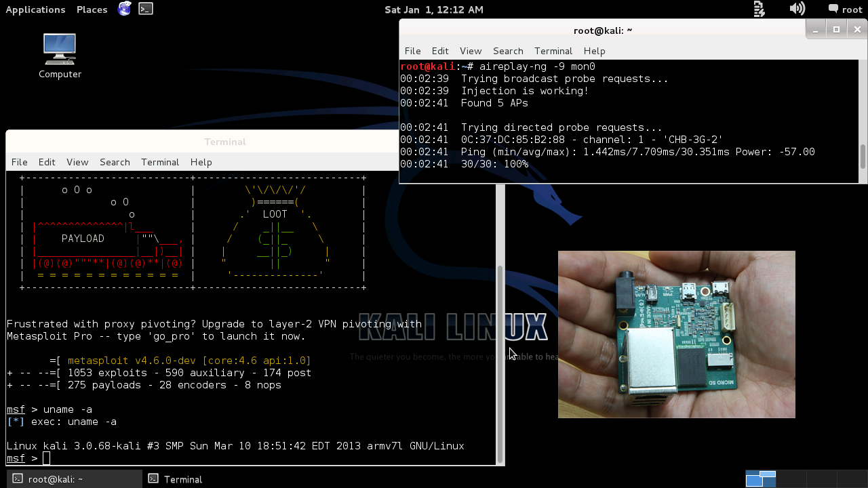Select the active first workspace in switcher
This screenshot has width=868, height=488.
point(761,479)
